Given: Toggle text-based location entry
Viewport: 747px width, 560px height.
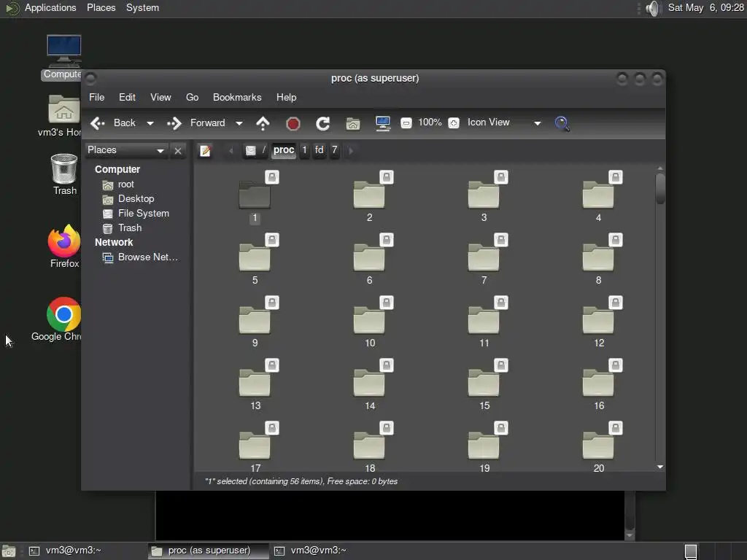Looking at the screenshot, I should coord(206,151).
